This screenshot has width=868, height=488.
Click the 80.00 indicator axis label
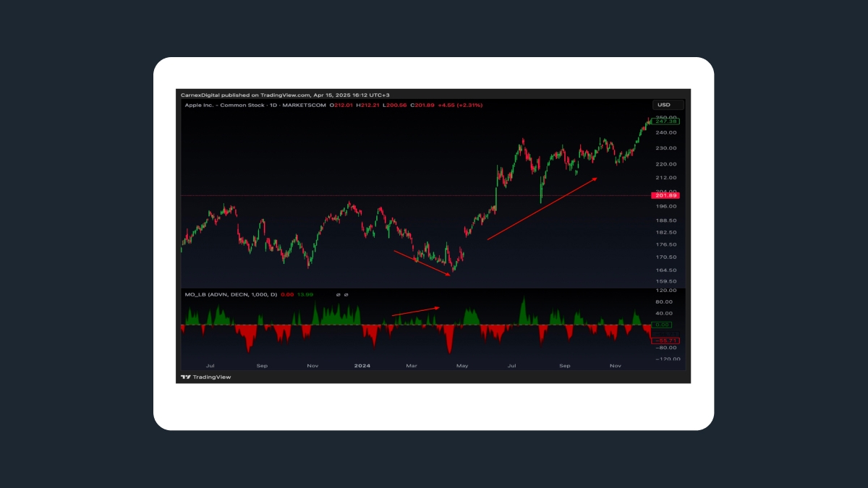[x=665, y=301]
